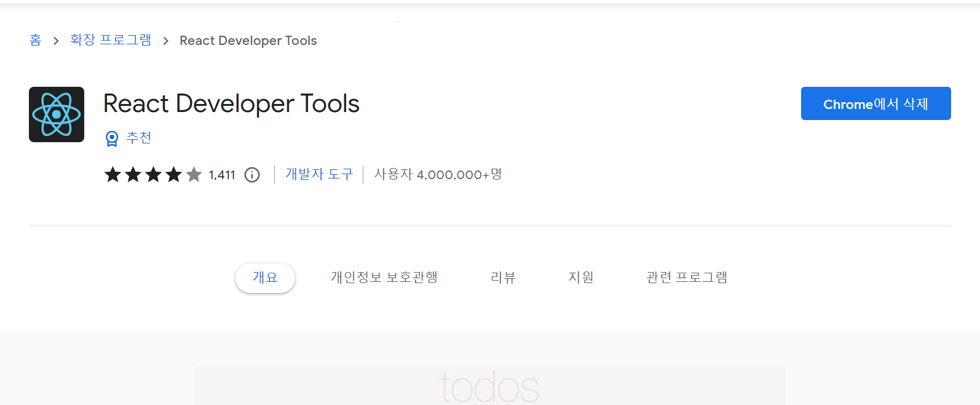Open the 지원 tab
Image resolution: width=980 pixels, height=405 pixels.
tap(581, 278)
